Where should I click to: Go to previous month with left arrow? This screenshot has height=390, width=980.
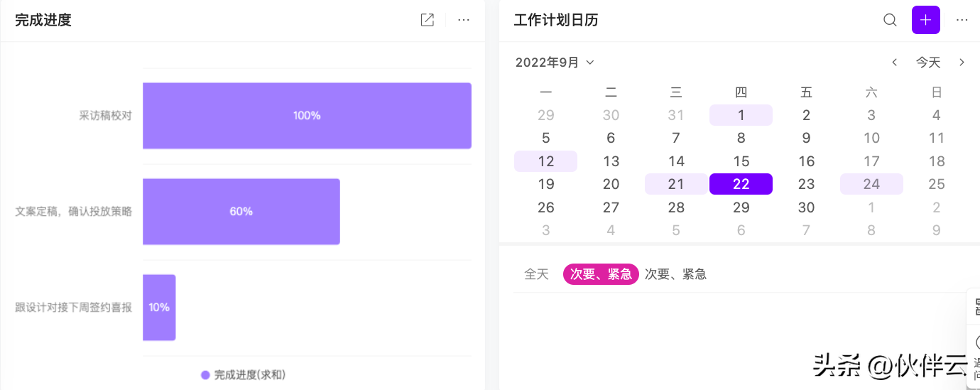(895, 63)
